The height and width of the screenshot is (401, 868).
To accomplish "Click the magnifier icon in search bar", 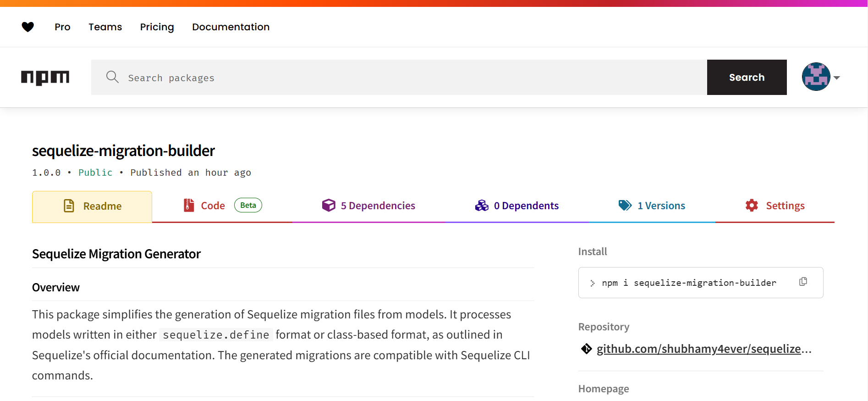I will (112, 77).
